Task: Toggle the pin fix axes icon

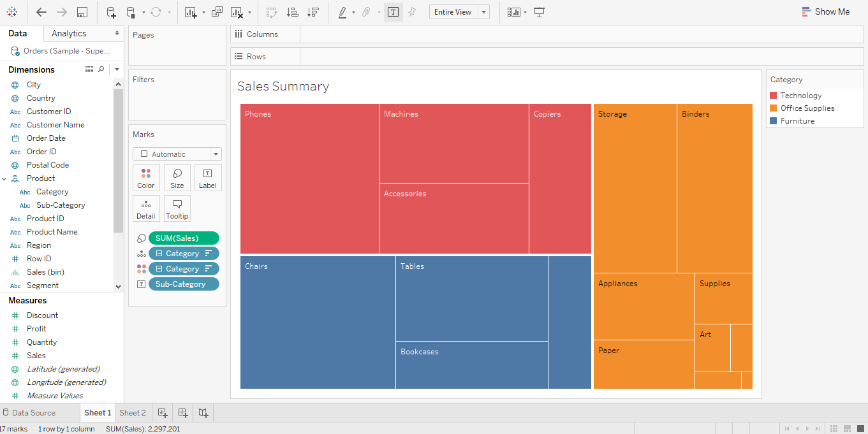Action: [x=412, y=12]
